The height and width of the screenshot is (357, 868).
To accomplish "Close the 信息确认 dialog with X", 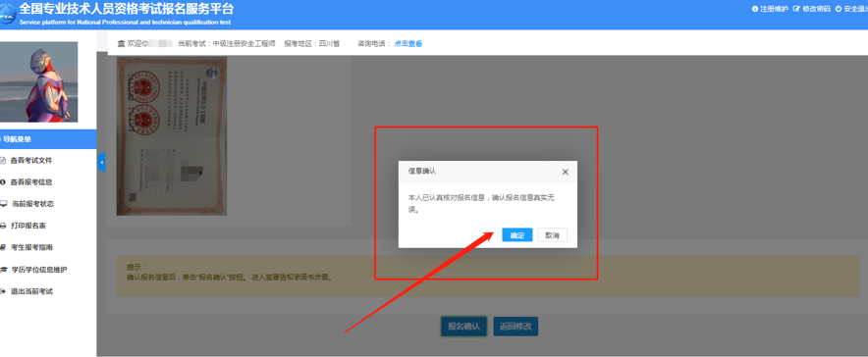I will click(x=566, y=172).
